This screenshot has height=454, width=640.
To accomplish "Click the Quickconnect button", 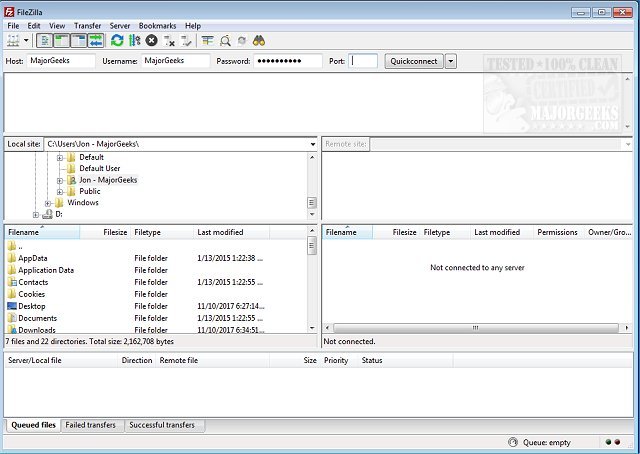I will coord(413,61).
